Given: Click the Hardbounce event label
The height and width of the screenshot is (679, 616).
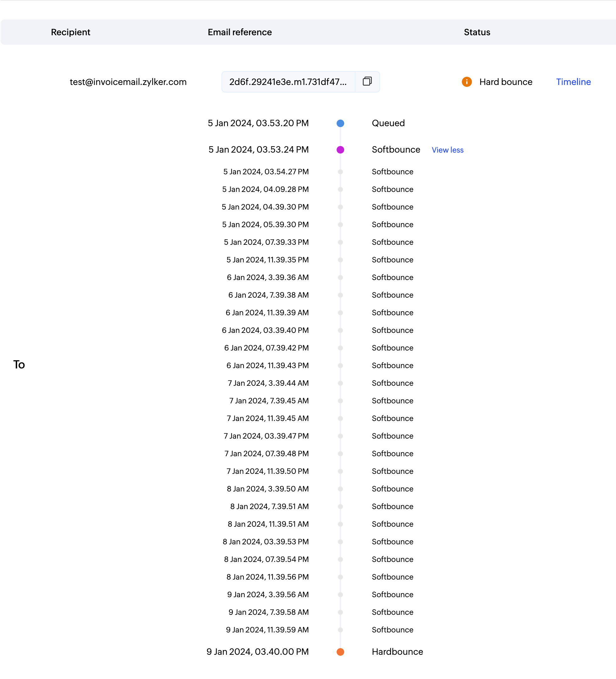Looking at the screenshot, I should (397, 652).
